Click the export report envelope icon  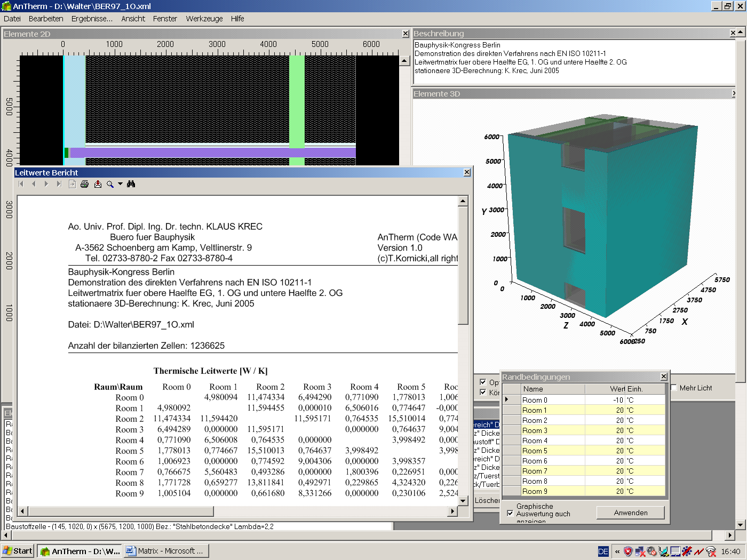[98, 184]
